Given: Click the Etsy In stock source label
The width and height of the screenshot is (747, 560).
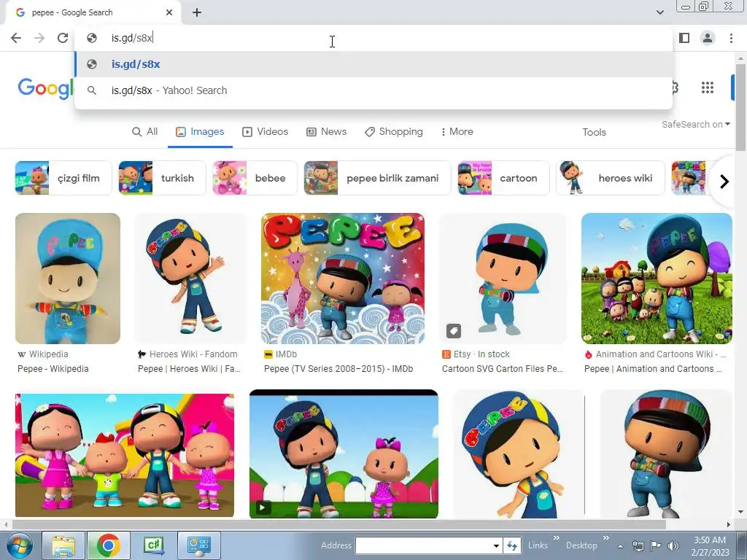Looking at the screenshot, I should pos(476,354).
